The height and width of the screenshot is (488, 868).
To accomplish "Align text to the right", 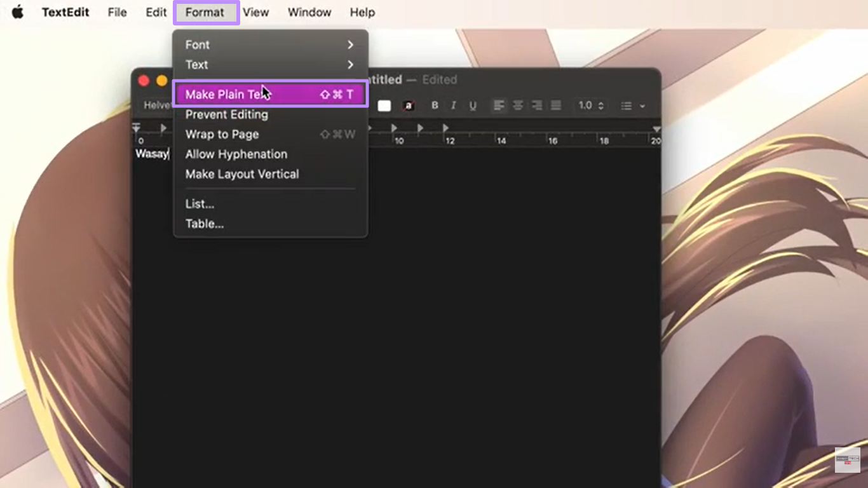I will point(538,105).
